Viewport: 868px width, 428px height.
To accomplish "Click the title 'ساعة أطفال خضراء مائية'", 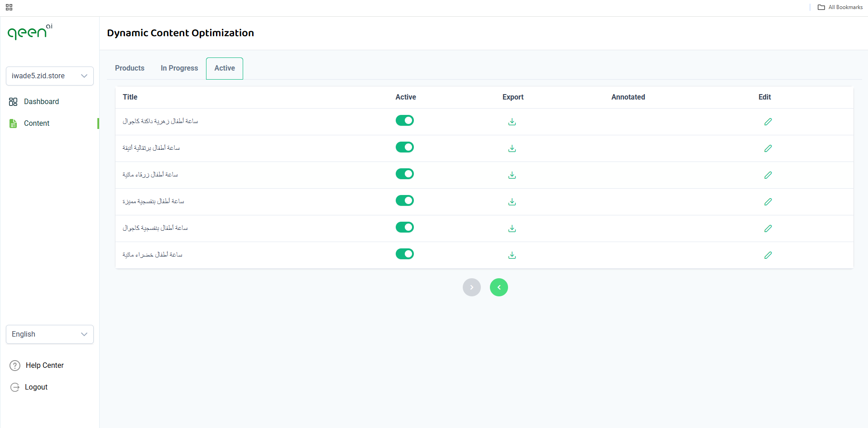I will 153,255.
